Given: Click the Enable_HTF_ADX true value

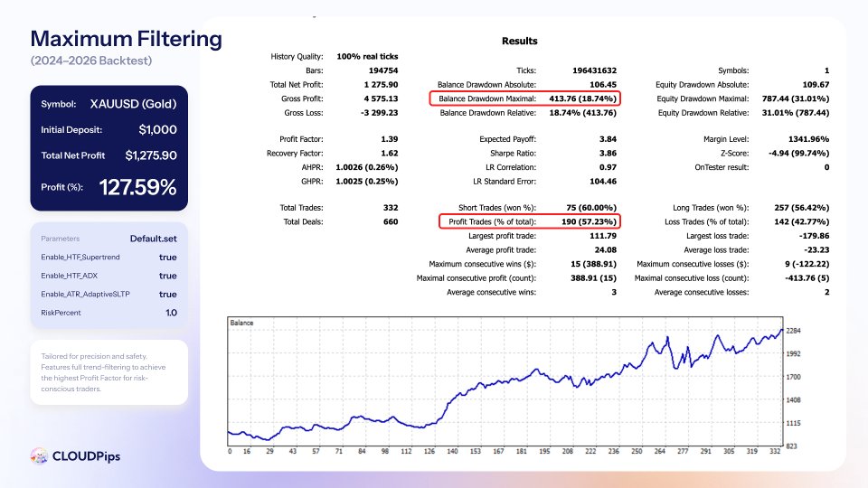Looking at the screenshot, I should coord(168,276).
